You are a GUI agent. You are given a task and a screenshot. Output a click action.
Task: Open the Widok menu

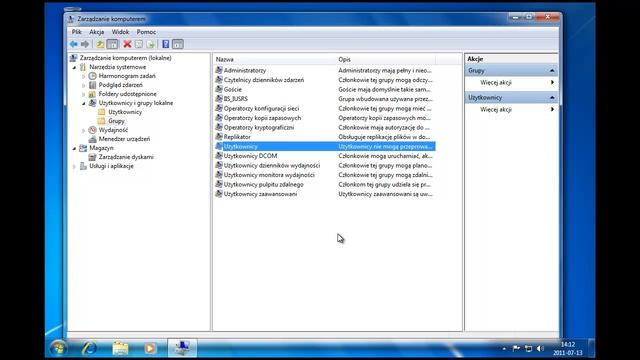click(120, 32)
